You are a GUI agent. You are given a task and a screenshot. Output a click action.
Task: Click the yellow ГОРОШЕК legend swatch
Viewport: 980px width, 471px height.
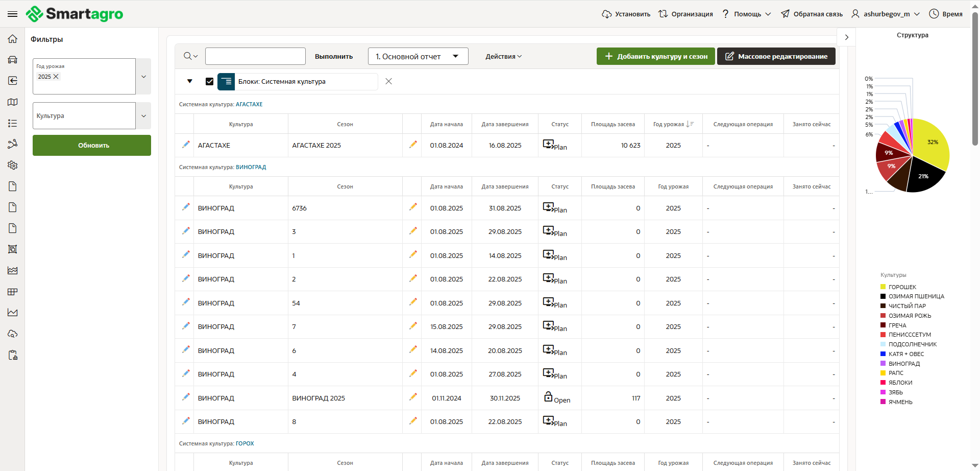(x=883, y=287)
